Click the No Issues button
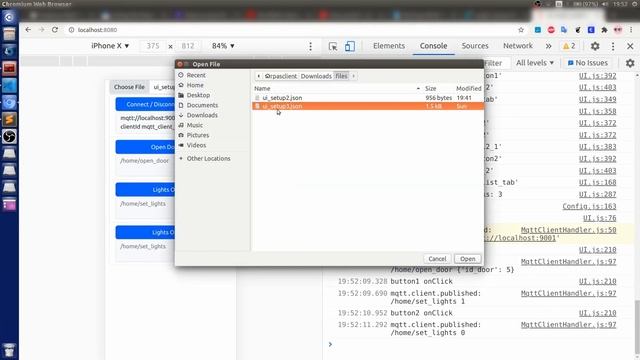Image resolution: width=640 pixels, height=360 pixels. tap(588, 63)
